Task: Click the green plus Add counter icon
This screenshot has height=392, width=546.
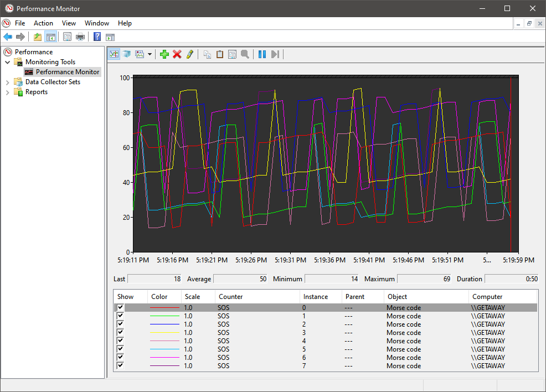Action: (164, 54)
